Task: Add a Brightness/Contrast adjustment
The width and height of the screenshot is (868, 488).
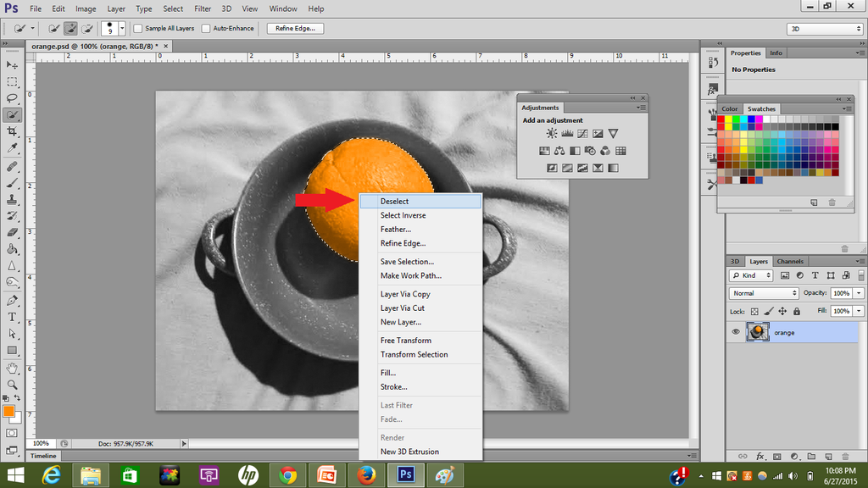Action: pos(552,134)
